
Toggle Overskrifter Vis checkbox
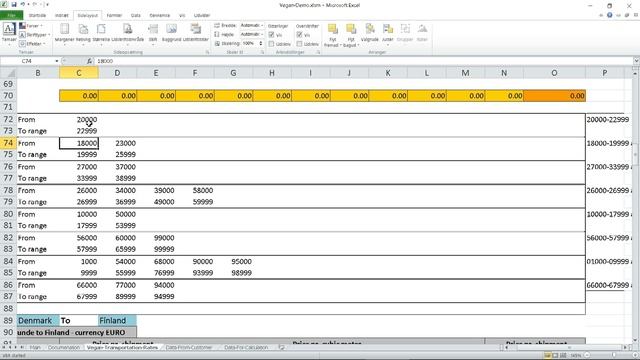(x=299, y=35)
